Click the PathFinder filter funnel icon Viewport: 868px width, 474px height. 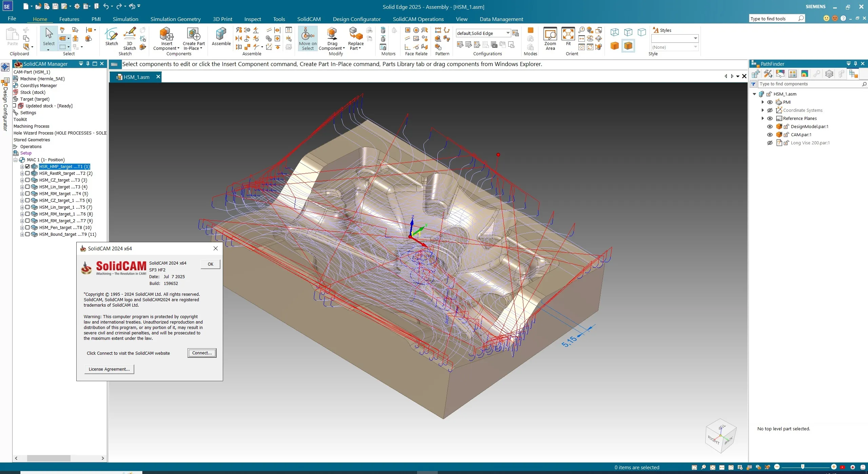[753, 84]
